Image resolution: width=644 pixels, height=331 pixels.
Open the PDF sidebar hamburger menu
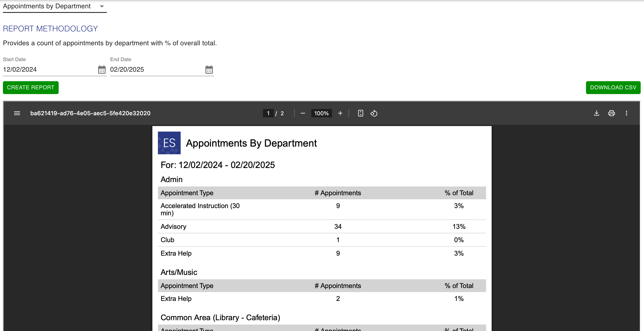pyautogui.click(x=17, y=113)
